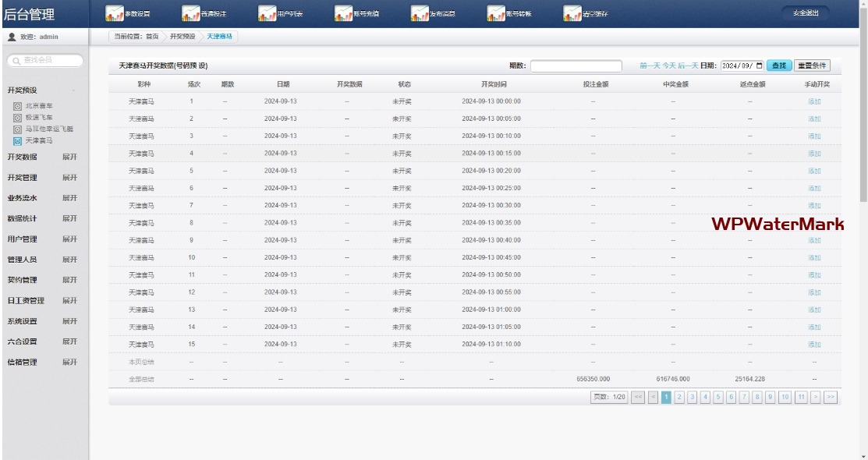
Task: Open the 参数设置 chart icon
Action: (115, 12)
